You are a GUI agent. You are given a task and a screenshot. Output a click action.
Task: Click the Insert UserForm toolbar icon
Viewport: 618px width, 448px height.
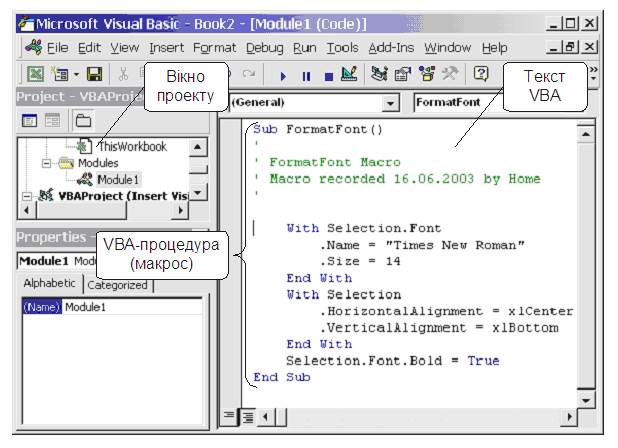pos(60,74)
